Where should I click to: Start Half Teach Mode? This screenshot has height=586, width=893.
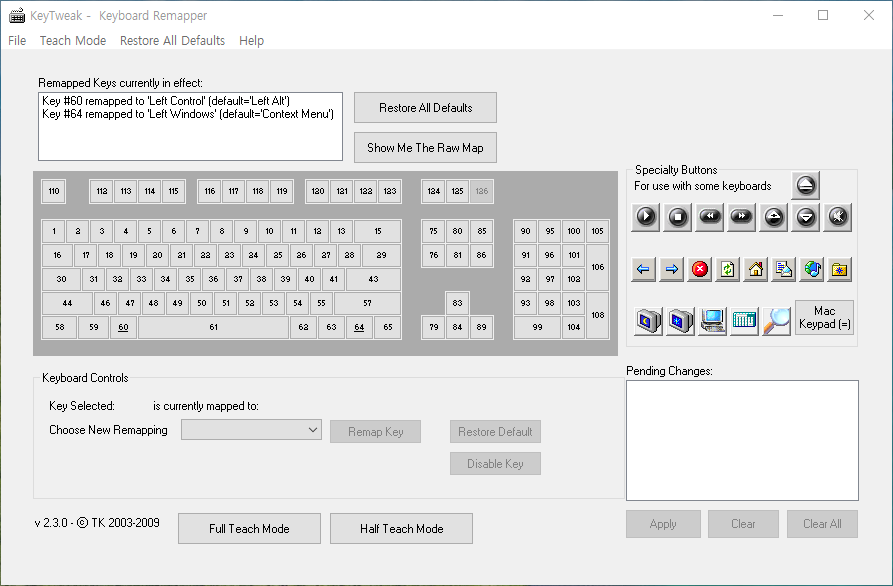[402, 528]
